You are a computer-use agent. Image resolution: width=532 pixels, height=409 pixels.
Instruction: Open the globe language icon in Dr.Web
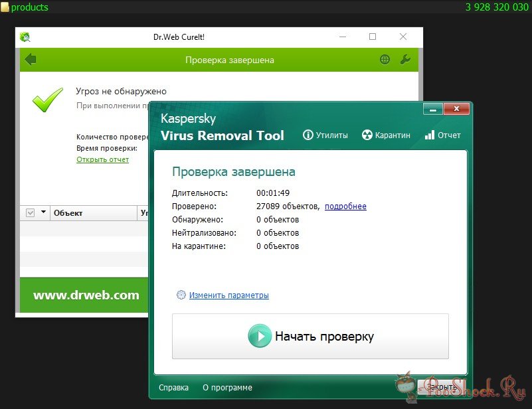click(x=385, y=60)
